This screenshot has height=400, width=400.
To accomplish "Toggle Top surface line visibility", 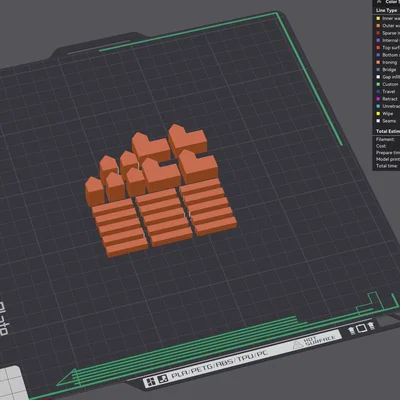I will [388, 48].
